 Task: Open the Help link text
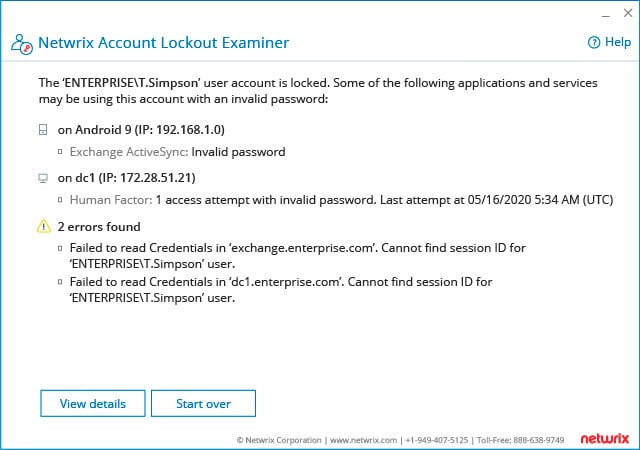[x=618, y=42]
